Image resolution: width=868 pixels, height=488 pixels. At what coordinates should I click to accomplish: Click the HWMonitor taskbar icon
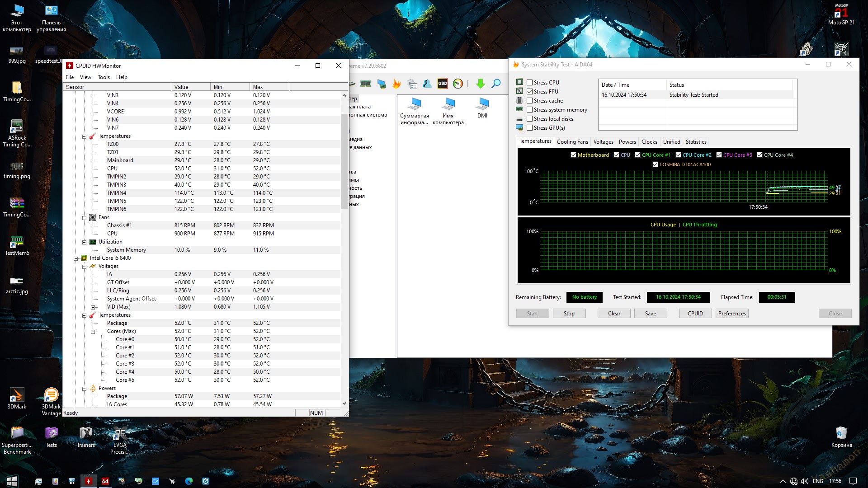89,481
